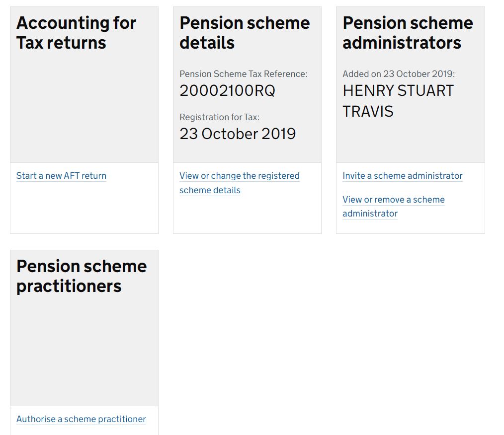Click View or change the registered scheme details
Viewport: 504px width, 435px height.
(240, 183)
